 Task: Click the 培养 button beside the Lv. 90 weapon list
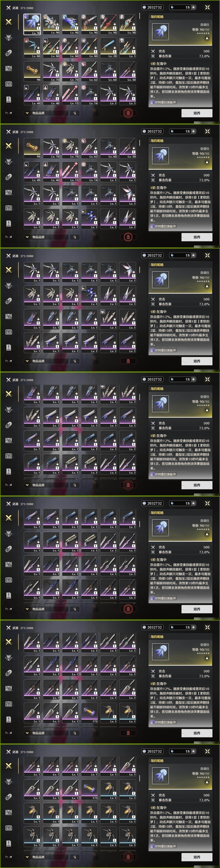(197, 113)
